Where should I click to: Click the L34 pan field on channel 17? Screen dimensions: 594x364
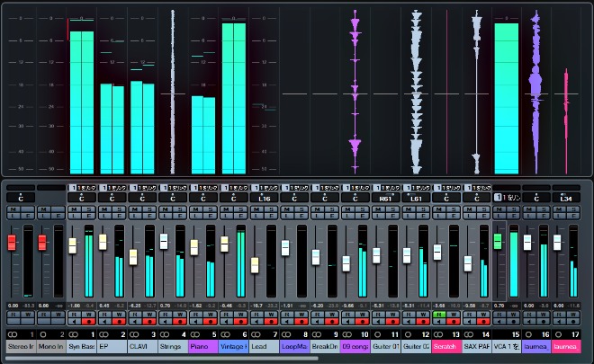[x=566, y=198]
